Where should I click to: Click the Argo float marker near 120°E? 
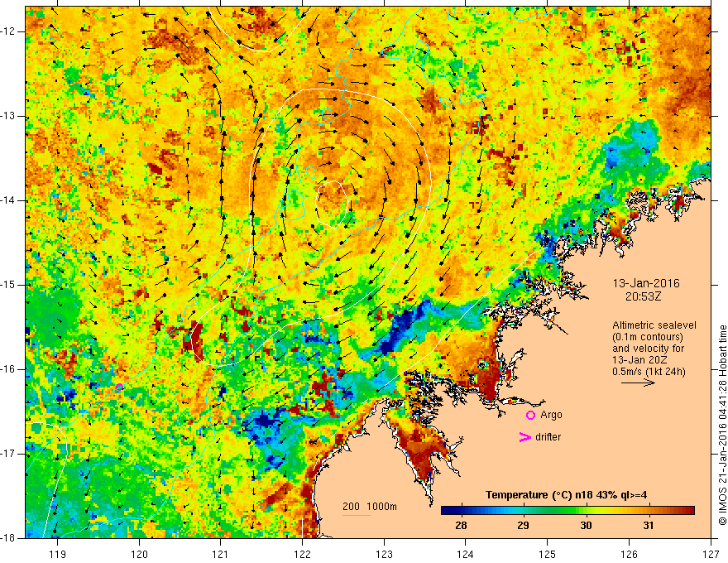pos(119,387)
